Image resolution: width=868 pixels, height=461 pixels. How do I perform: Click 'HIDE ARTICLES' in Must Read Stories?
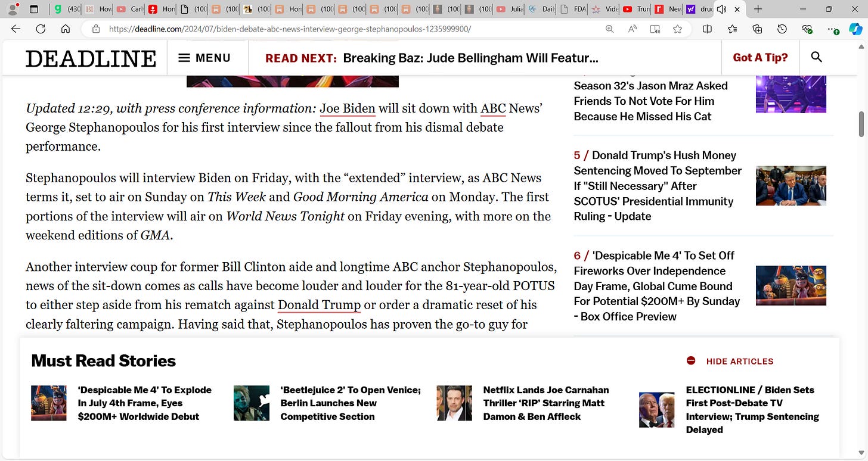(x=740, y=361)
